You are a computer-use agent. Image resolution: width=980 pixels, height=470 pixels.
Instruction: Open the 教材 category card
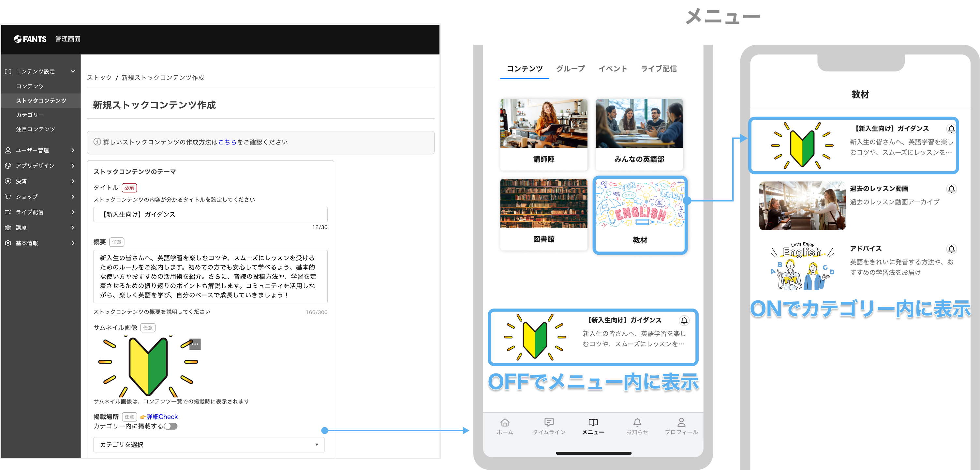[x=640, y=215]
